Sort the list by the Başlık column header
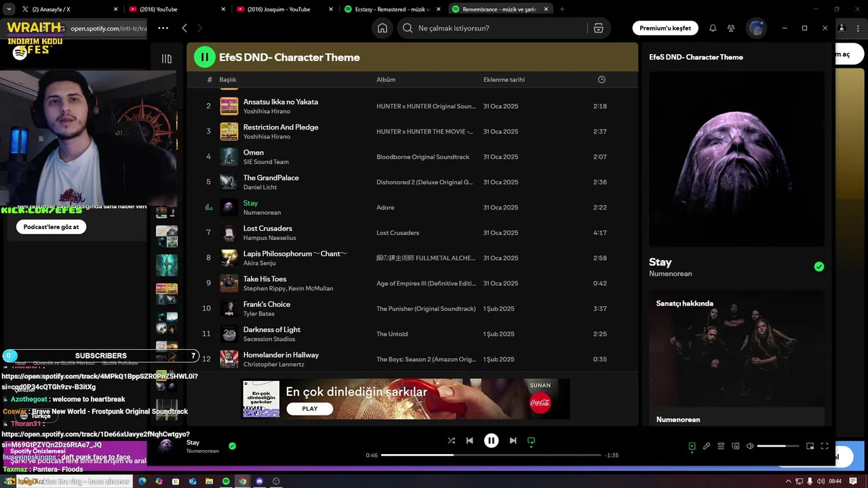The height and width of the screenshot is (488, 868). point(228,79)
